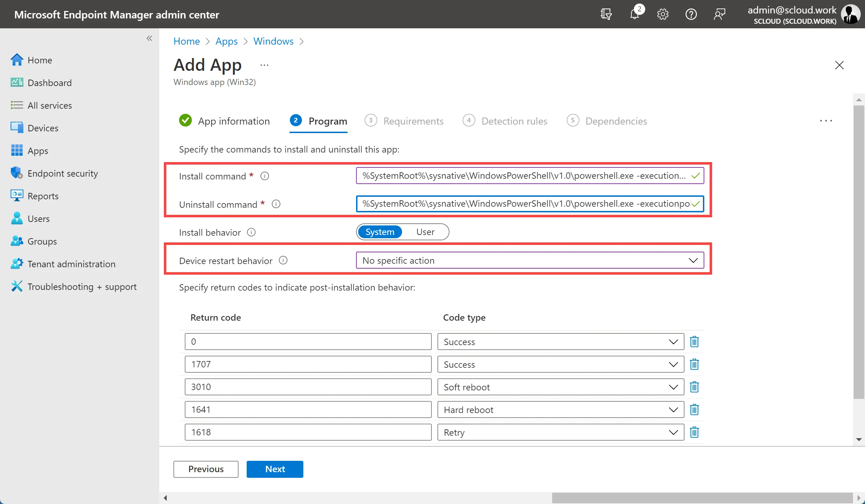
Task: Show the Uninstall command info tooltip icon
Action: (276, 204)
